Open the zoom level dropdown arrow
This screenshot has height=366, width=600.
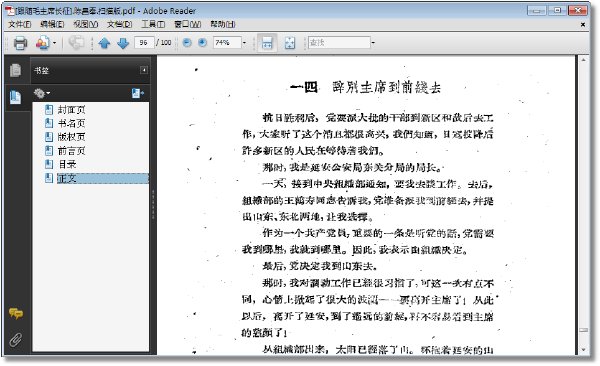click(x=245, y=43)
